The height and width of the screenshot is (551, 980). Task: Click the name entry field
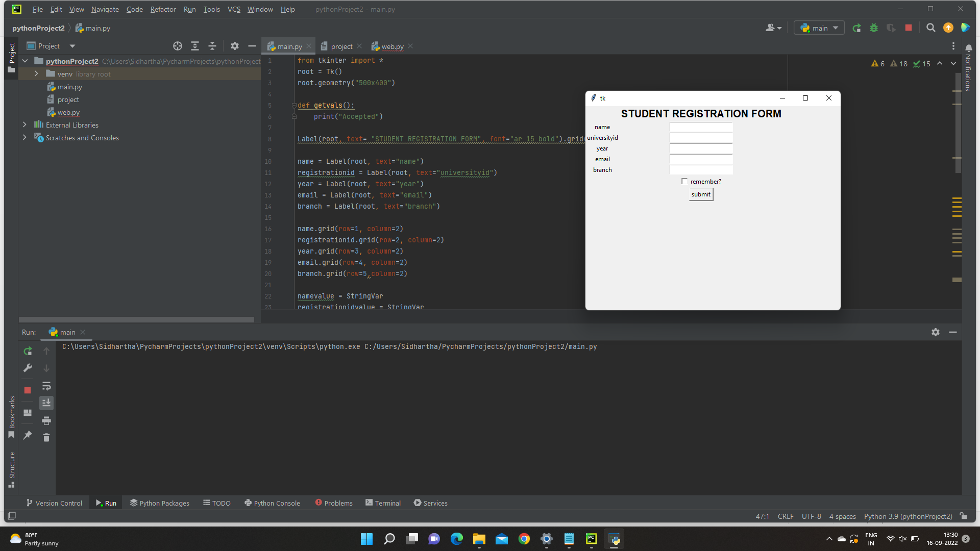[701, 127]
